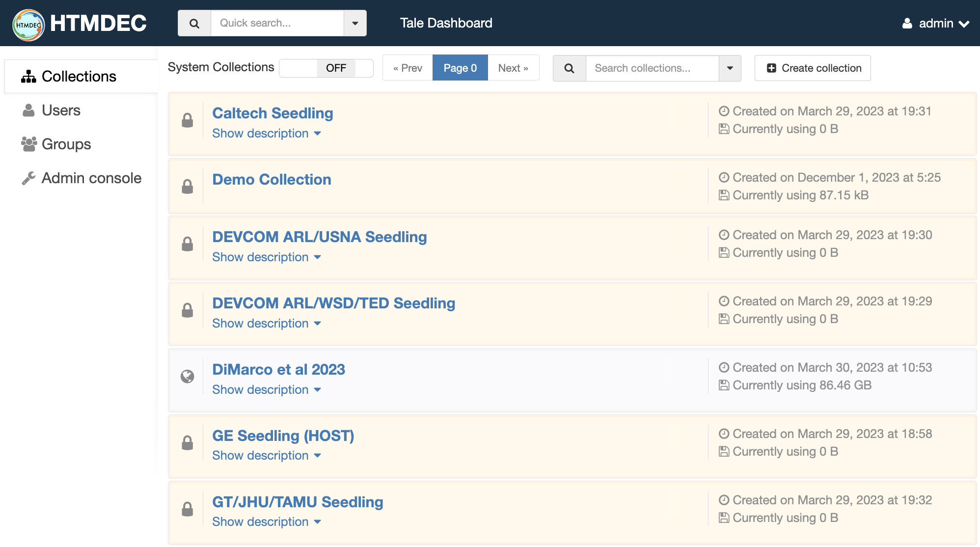Open the collection search options dropdown arrow

coord(730,68)
